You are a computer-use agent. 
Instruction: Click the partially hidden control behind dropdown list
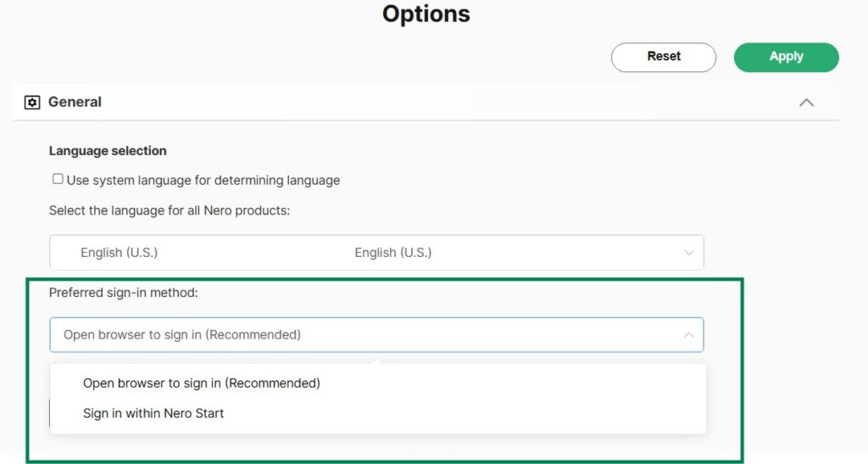pyautogui.click(x=49, y=414)
